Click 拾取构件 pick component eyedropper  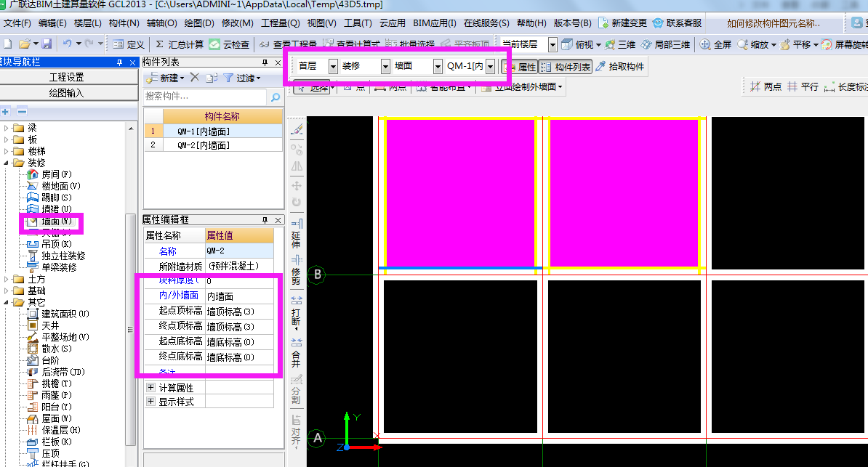620,66
